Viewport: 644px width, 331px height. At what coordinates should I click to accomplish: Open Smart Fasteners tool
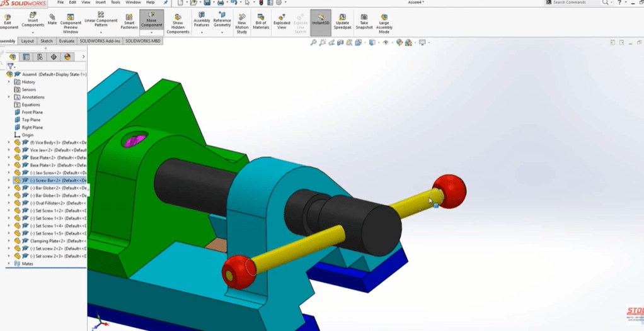tap(129, 21)
